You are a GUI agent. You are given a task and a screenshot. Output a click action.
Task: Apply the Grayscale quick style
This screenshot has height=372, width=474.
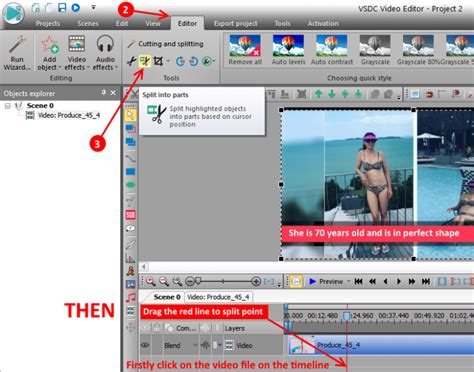(375, 50)
